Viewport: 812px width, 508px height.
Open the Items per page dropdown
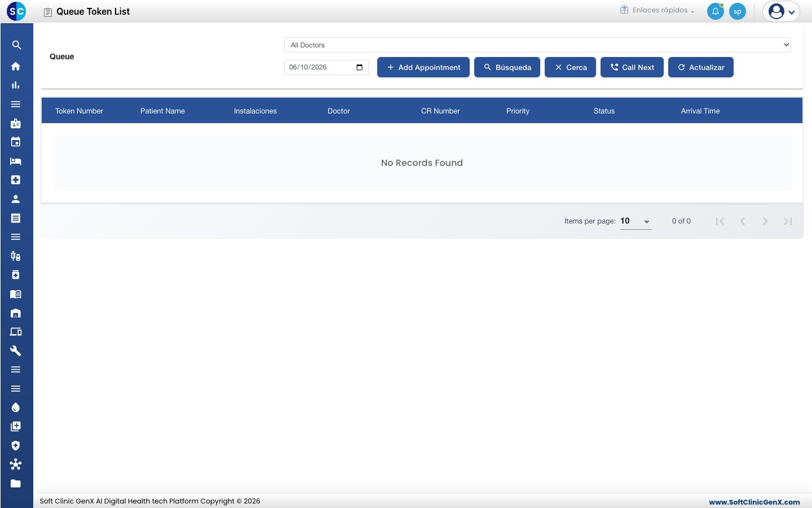pyautogui.click(x=636, y=221)
